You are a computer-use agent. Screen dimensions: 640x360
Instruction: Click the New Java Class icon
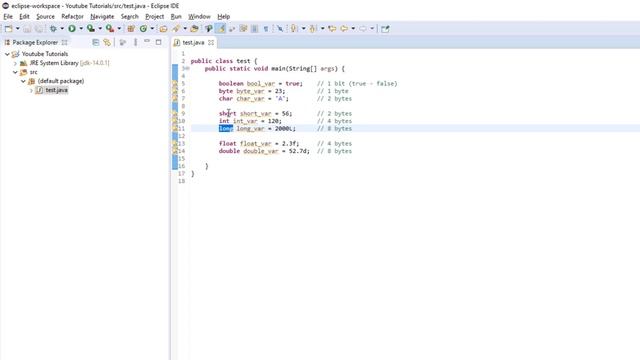coord(143,29)
